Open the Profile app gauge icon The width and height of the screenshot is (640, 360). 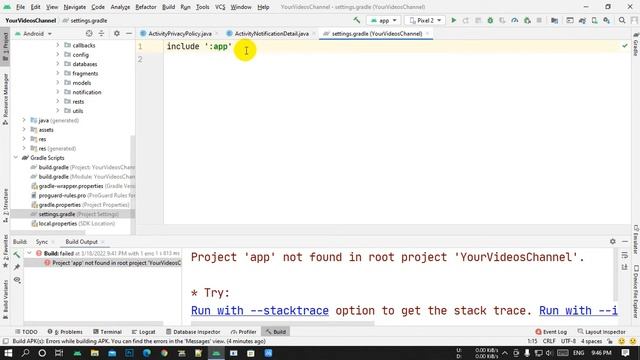(515, 20)
